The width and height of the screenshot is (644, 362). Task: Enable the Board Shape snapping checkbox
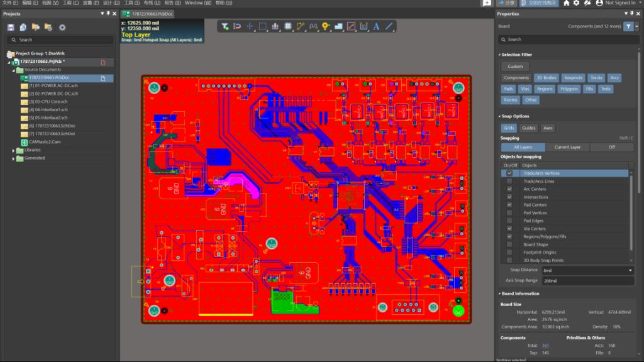509,244
